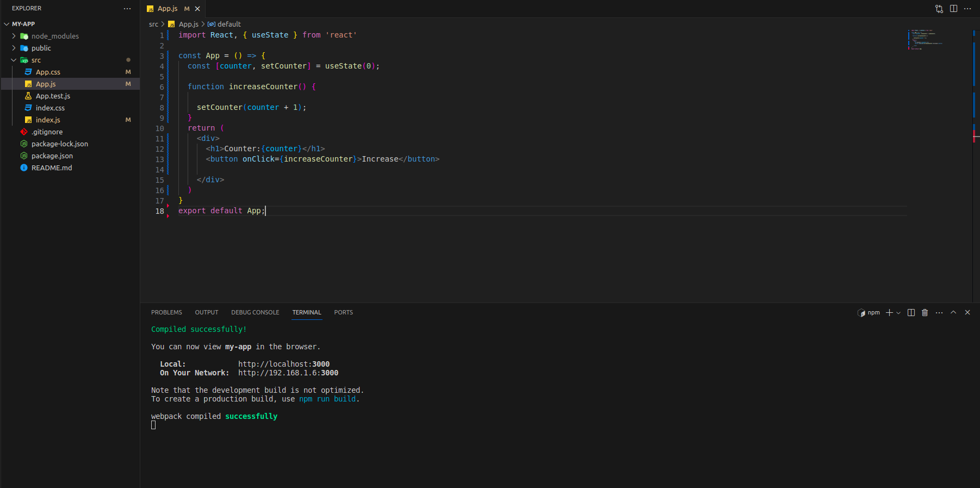980x488 pixels.
Task: Open the localhost:3000 link in terminal
Action: point(283,365)
